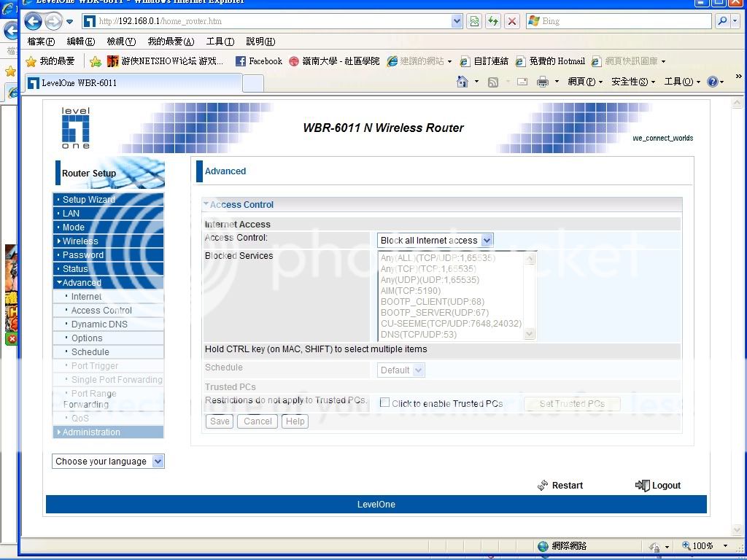The width and height of the screenshot is (747, 560).
Task: Open the Wireless sidebar menu item
Action: [80, 241]
